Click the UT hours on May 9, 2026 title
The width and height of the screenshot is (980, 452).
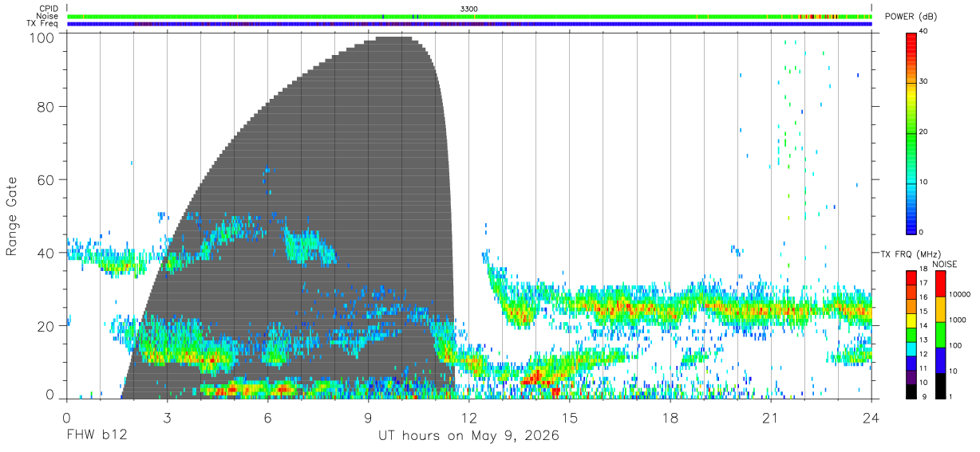click(468, 436)
